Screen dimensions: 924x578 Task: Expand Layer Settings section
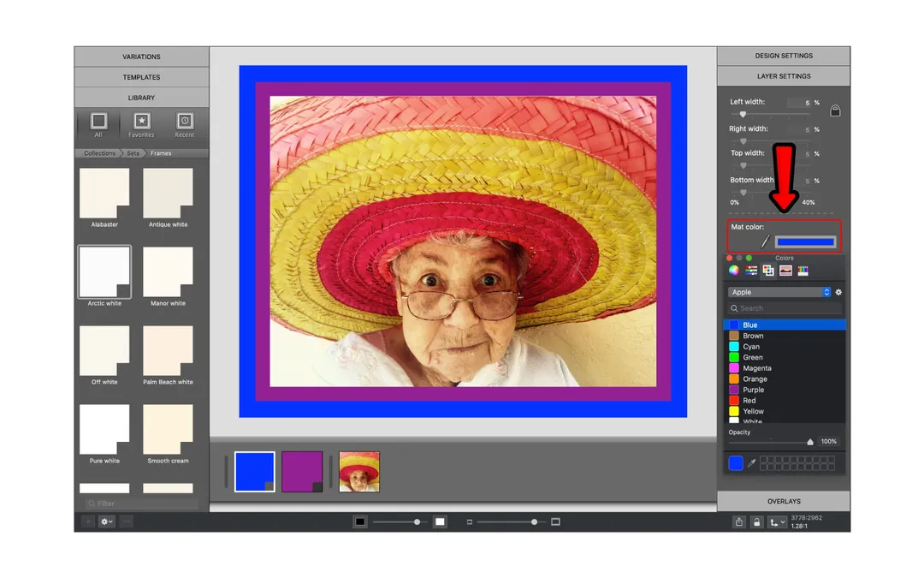[783, 76]
